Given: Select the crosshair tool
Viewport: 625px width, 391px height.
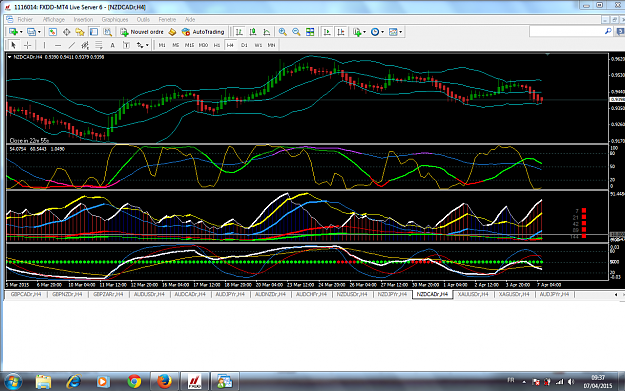Looking at the screenshot, I should pos(27,45).
